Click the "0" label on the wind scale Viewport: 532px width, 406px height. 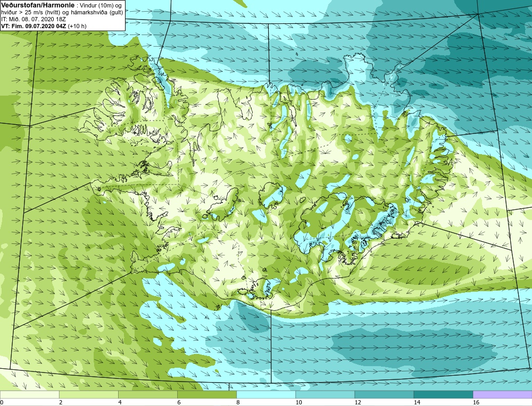click(2, 402)
